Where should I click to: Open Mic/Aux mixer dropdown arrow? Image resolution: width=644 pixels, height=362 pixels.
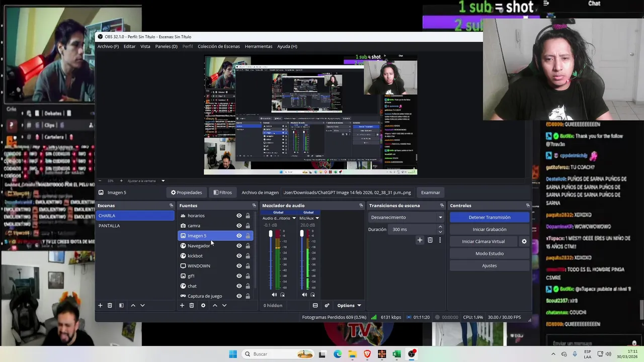coord(317,218)
